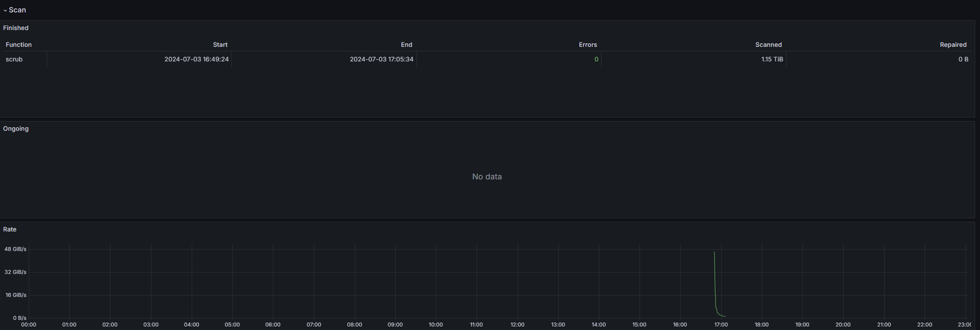Open the Rate panel title menu
Viewport: 980px width, 330px height.
pyautogui.click(x=10, y=229)
